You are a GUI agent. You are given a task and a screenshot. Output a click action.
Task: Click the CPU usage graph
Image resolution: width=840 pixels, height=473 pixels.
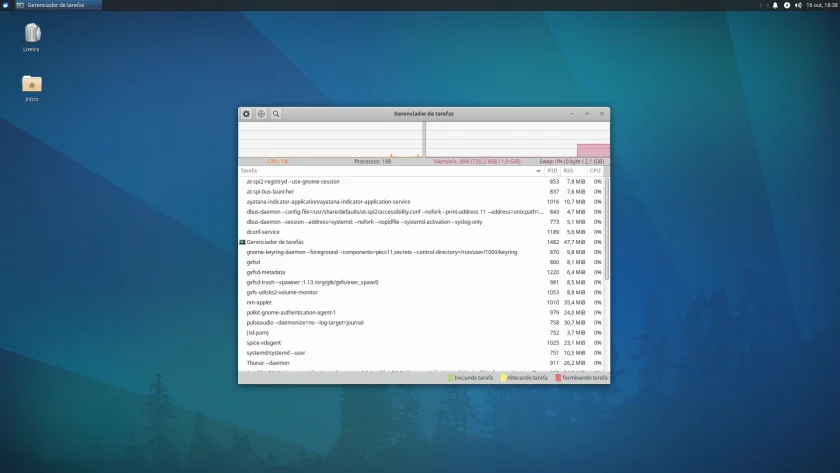331,139
